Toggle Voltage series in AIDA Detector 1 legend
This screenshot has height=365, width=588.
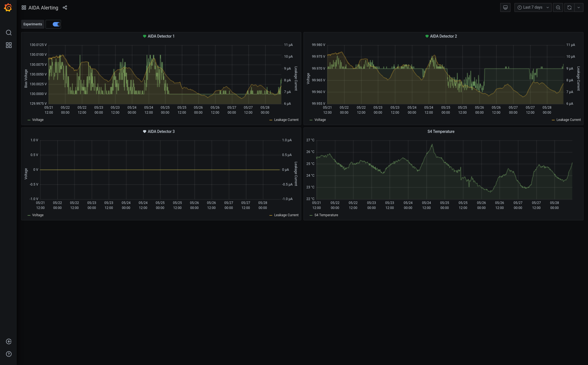point(38,120)
